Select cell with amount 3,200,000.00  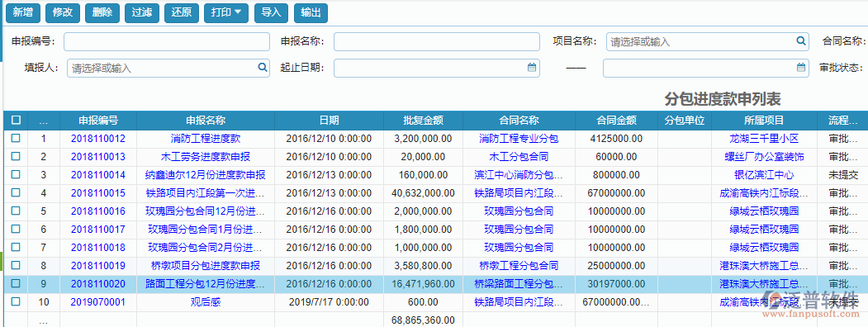424,139
